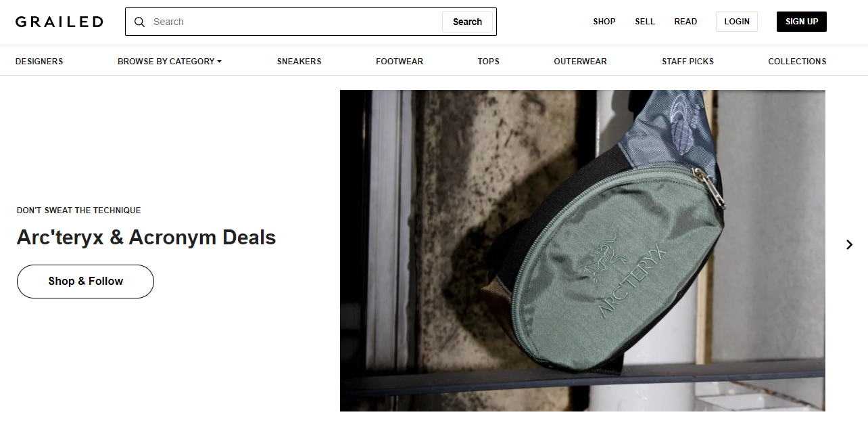
Task: Open the Collections page
Action: (797, 61)
